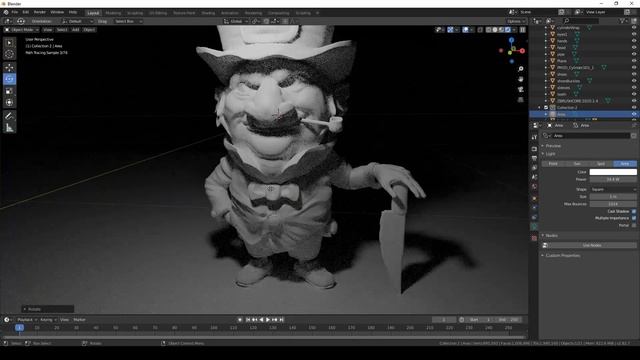Click the viewport zoom magnifier icon

[520, 69]
